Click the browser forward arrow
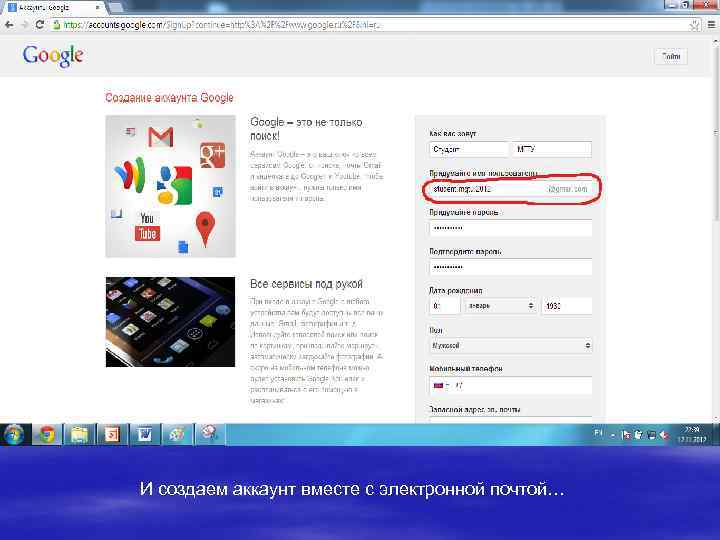This screenshot has width=720, height=540. pyautogui.click(x=24, y=25)
